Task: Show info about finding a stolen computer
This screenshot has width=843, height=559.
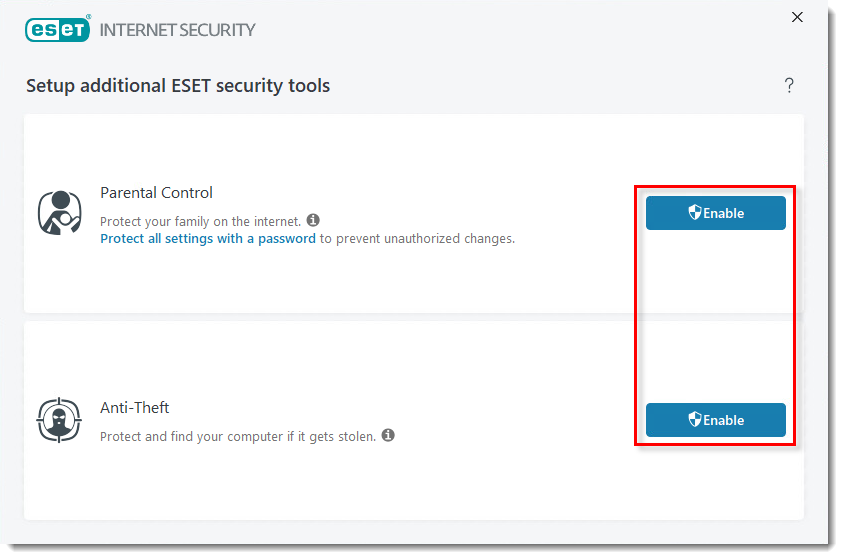Action: [x=388, y=435]
